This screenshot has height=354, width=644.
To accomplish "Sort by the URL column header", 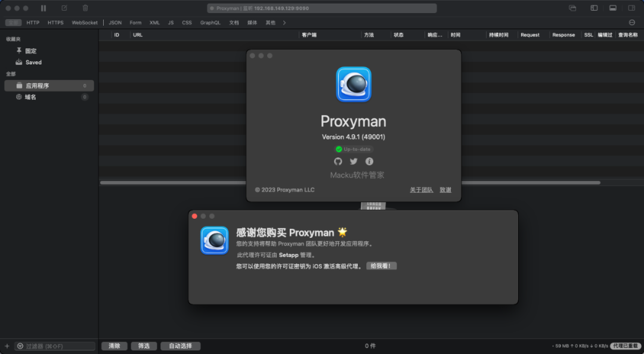I will [138, 35].
